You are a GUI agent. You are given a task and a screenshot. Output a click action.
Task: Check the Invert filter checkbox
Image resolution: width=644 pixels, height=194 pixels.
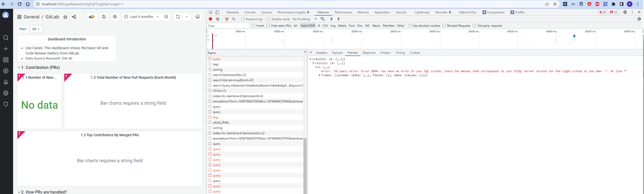pyautogui.click(x=253, y=25)
